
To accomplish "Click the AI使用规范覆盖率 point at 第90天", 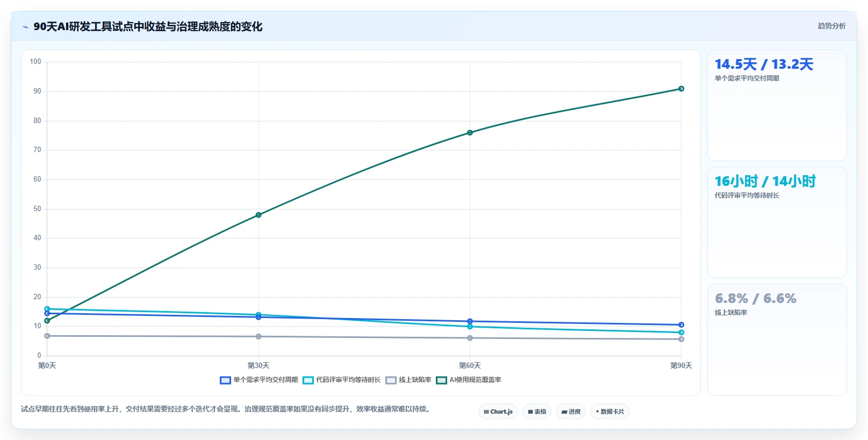I will pos(681,89).
